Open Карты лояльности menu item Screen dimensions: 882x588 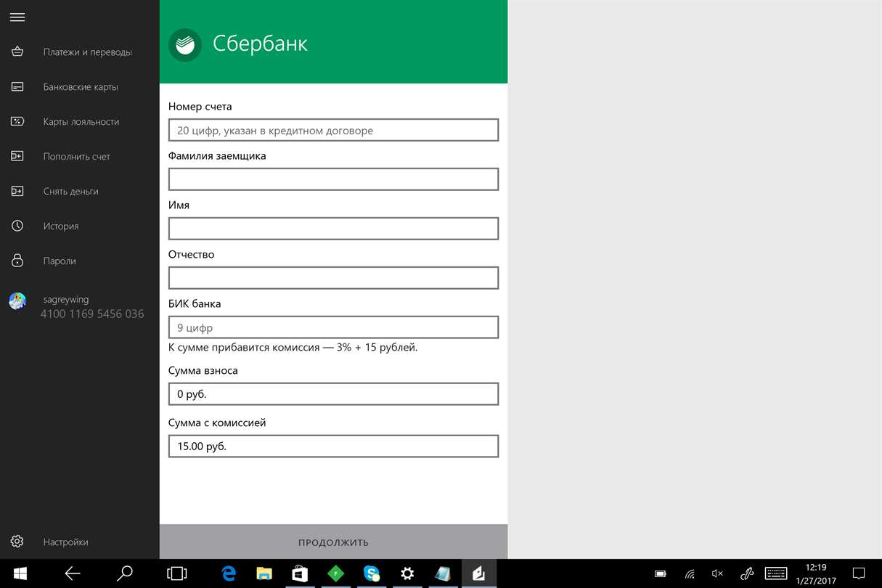81,122
